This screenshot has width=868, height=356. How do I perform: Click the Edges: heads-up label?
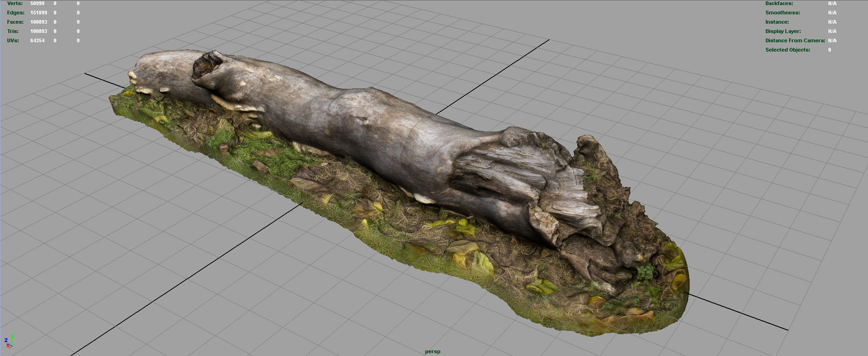16,13
